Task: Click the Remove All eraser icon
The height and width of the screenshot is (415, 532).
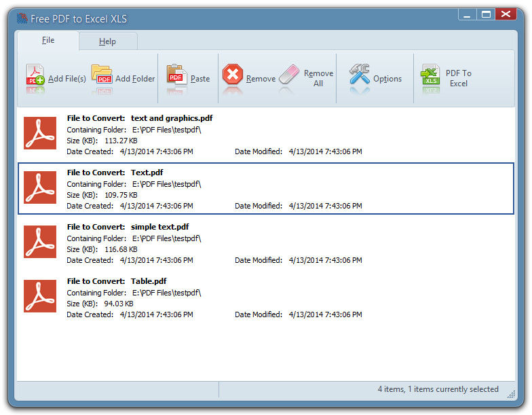Action: (289, 75)
